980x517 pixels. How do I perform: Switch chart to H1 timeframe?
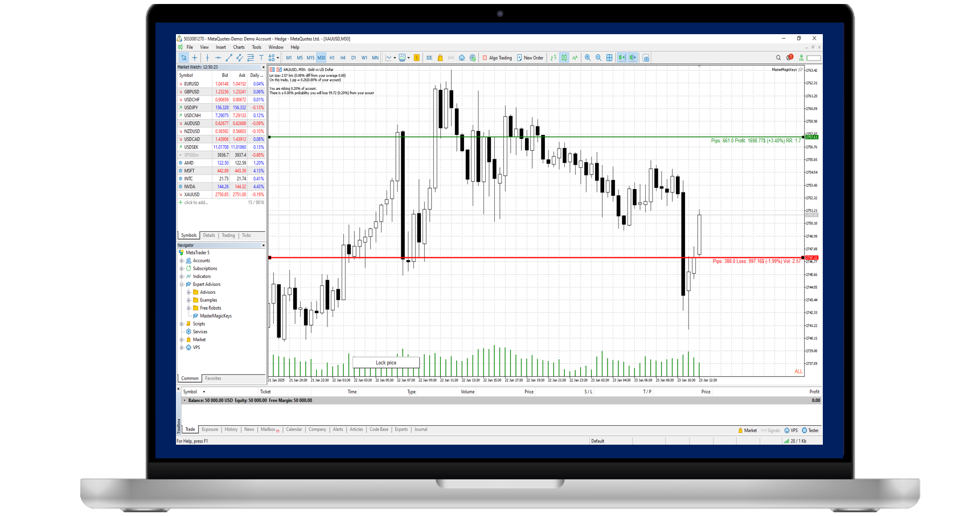coord(332,58)
